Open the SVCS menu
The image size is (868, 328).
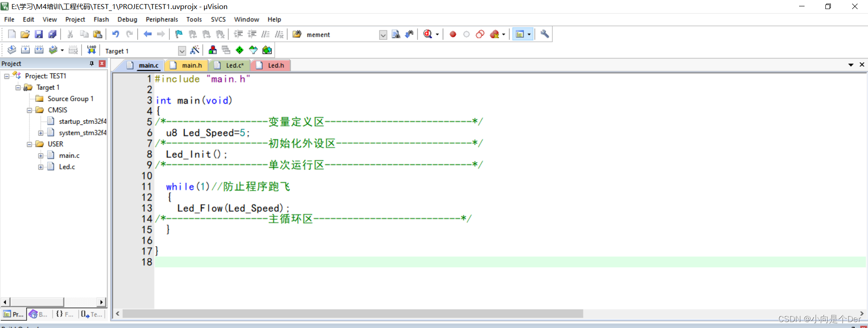pos(218,20)
